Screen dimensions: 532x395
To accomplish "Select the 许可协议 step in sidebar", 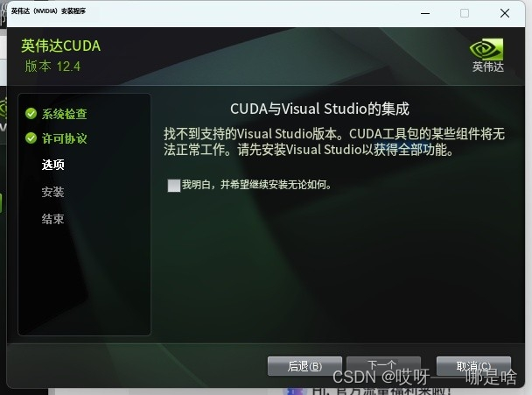I will pos(65,138).
